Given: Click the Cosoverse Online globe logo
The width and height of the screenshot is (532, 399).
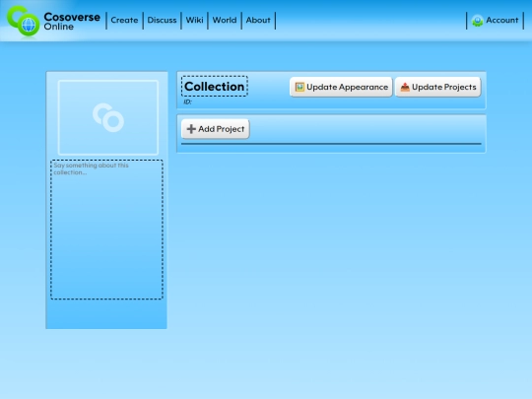Looking at the screenshot, I should pyautogui.click(x=23, y=21).
